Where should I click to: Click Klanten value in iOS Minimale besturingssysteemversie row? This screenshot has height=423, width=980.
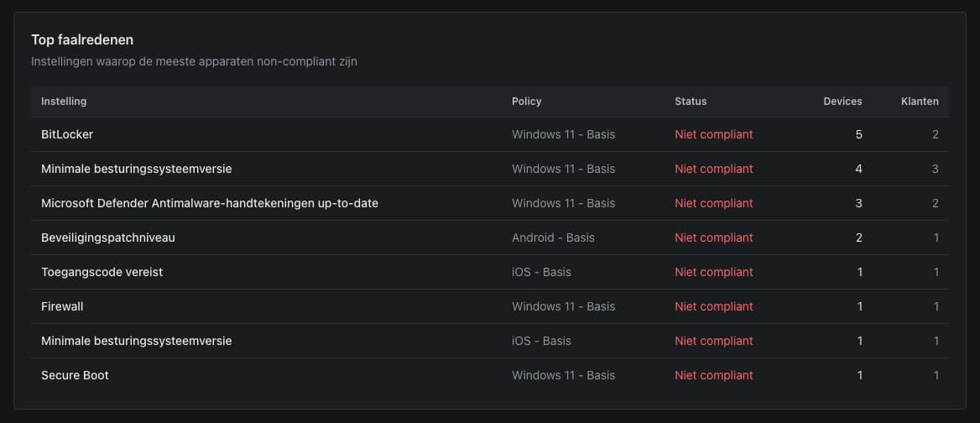tap(936, 341)
